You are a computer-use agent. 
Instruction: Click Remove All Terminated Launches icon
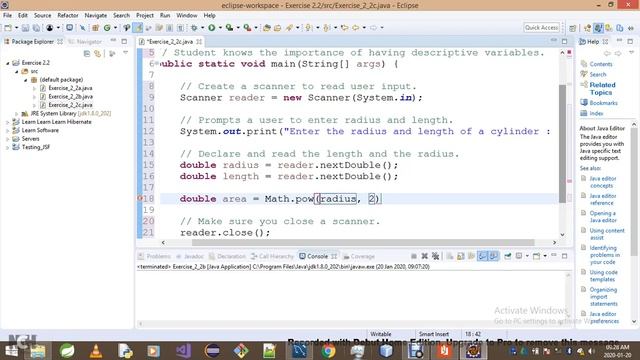436,256
